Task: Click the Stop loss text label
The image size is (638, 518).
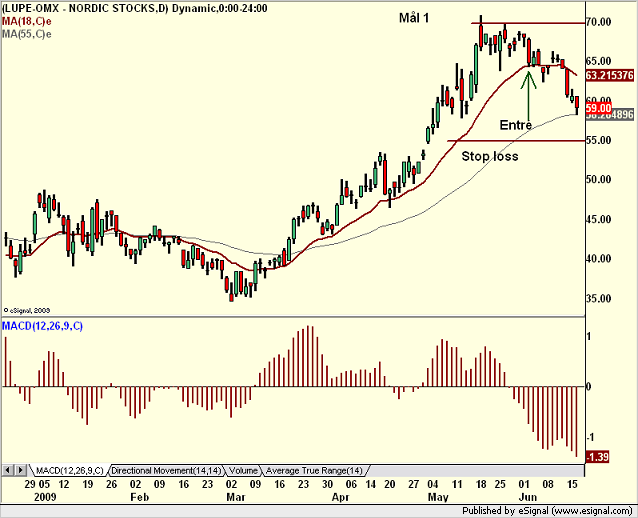Action: [490, 156]
